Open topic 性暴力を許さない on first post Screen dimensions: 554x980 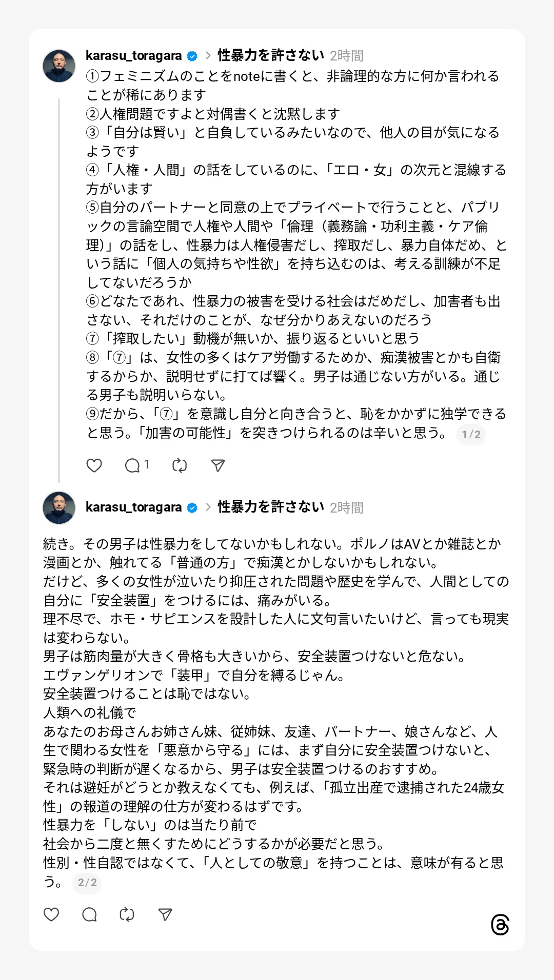point(271,55)
